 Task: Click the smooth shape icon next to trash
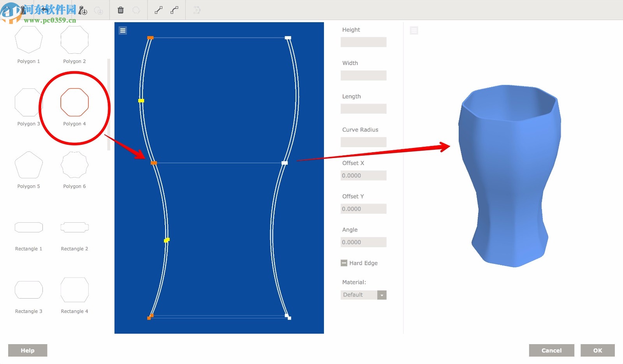click(x=136, y=10)
